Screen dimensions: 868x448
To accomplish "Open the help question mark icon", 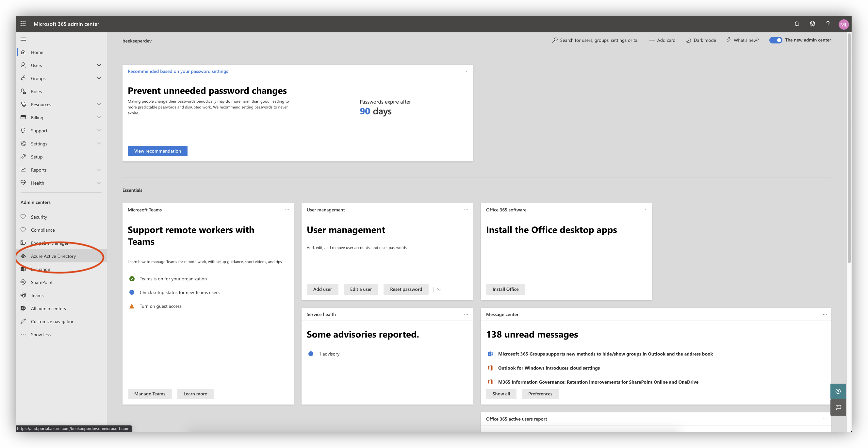I will click(828, 24).
